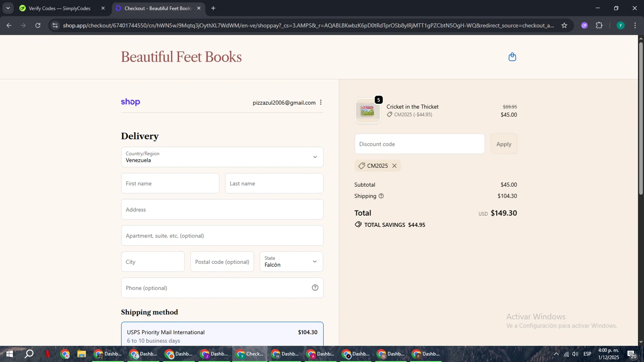Open Netflix from the taskbar
The image size is (644, 362).
pos(48,354)
